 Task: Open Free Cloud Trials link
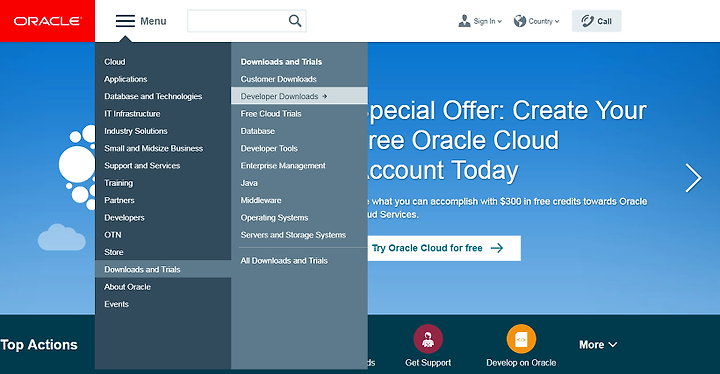point(271,113)
